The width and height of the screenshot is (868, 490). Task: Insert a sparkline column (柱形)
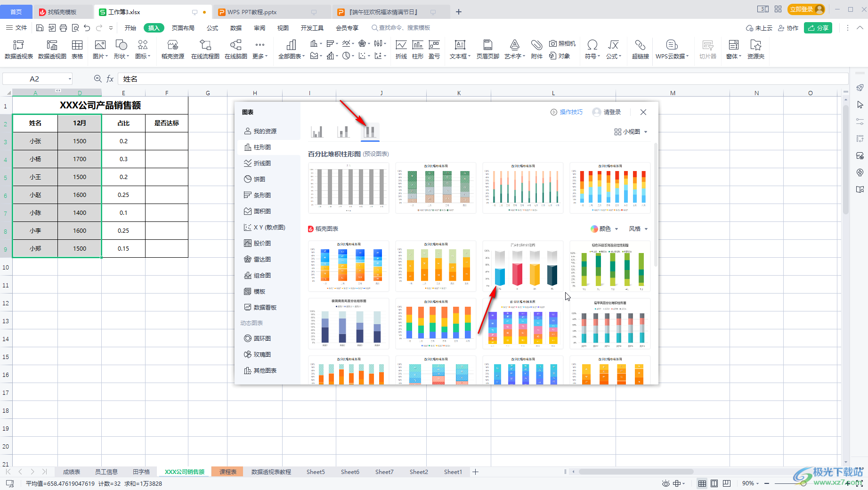click(418, 49)
